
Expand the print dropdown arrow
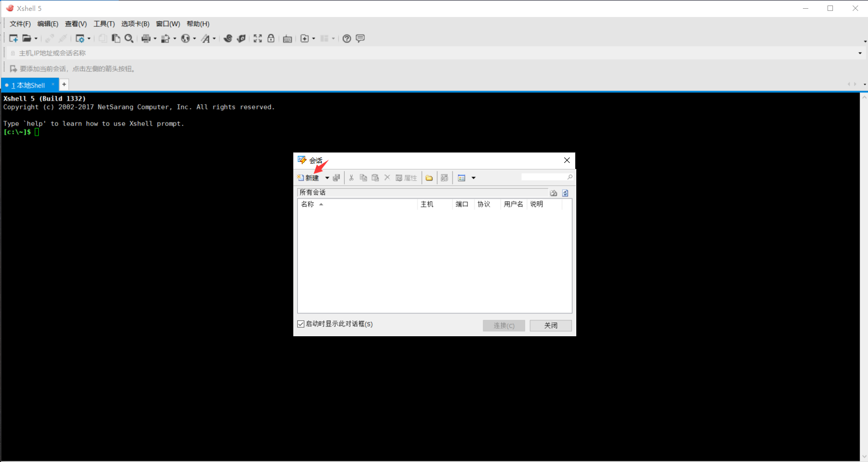(155, 38)
